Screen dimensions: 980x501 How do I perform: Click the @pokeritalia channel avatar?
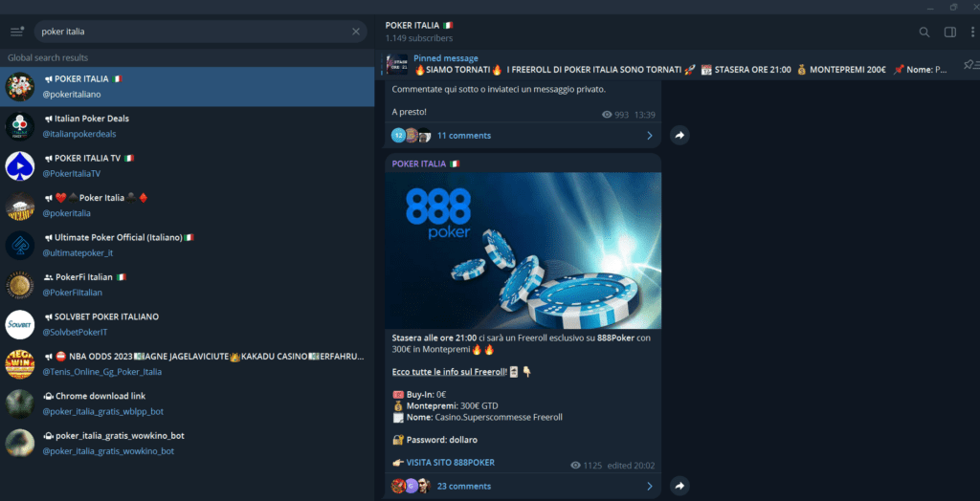point(20,206)
